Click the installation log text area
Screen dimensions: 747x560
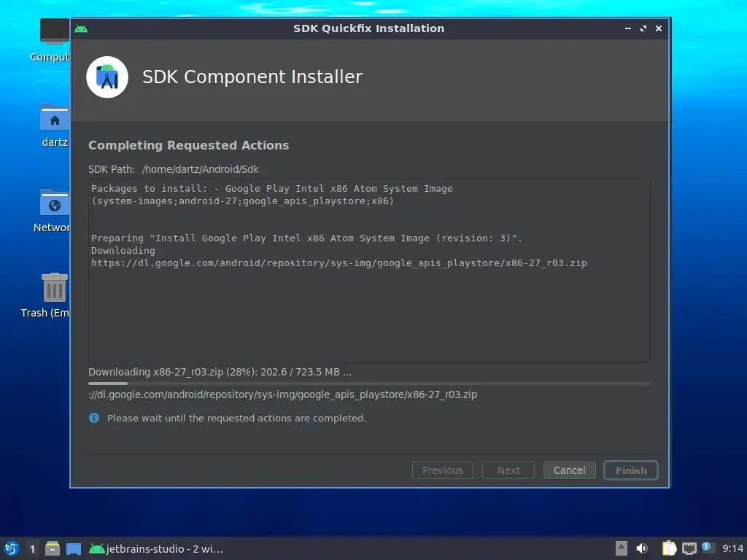[x=369, y=271]
